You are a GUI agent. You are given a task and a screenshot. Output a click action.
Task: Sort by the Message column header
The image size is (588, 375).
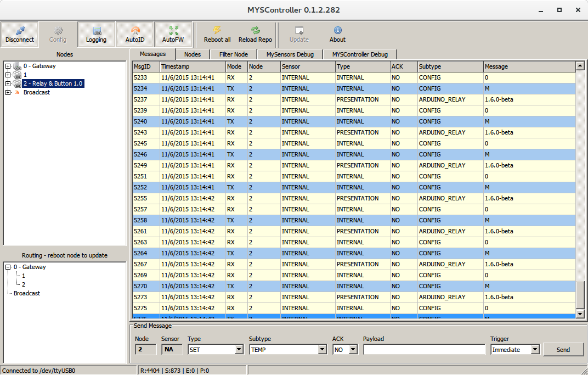point(529,66)
